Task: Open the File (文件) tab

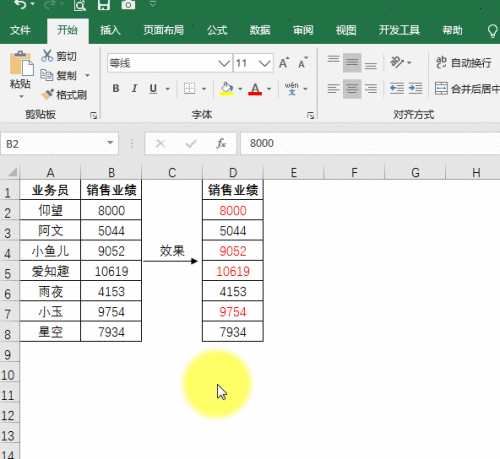Action: tap(20, 30)
